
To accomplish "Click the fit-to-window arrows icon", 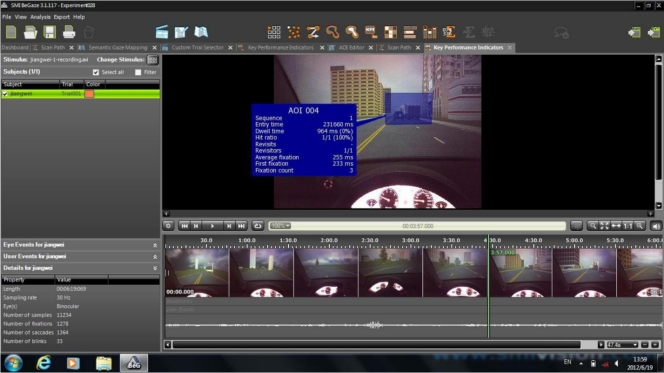I will 604,226.
